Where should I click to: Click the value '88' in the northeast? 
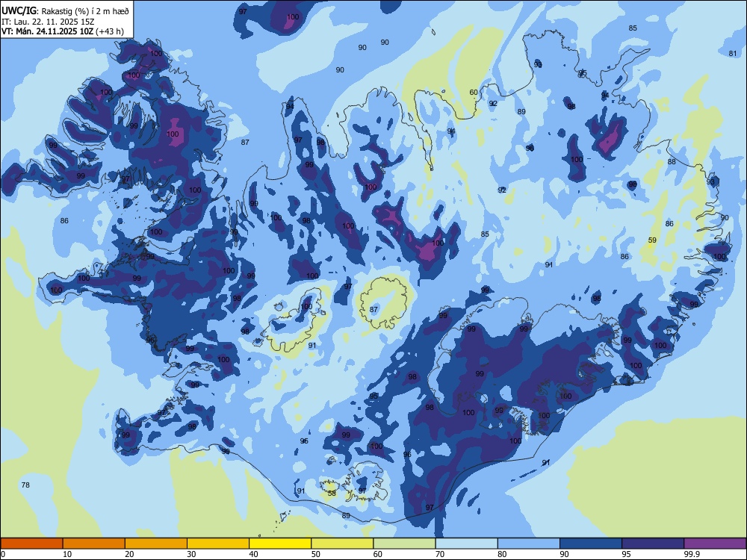(x=672, y=161)
